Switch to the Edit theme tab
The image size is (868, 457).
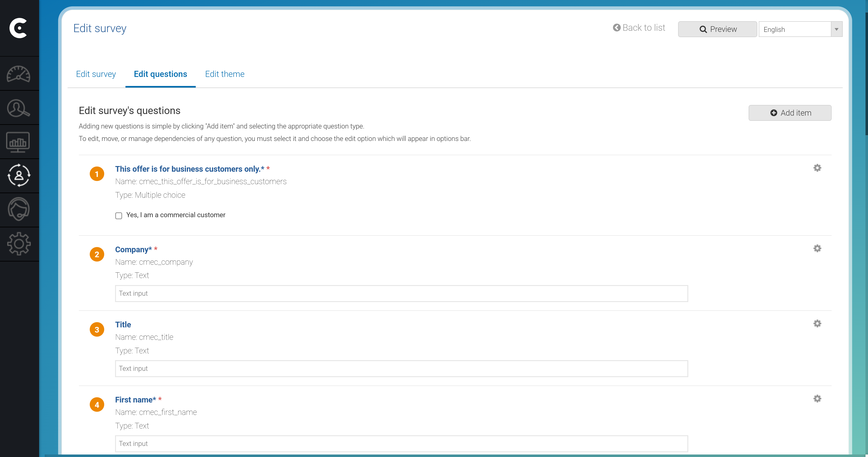point(225,74)
